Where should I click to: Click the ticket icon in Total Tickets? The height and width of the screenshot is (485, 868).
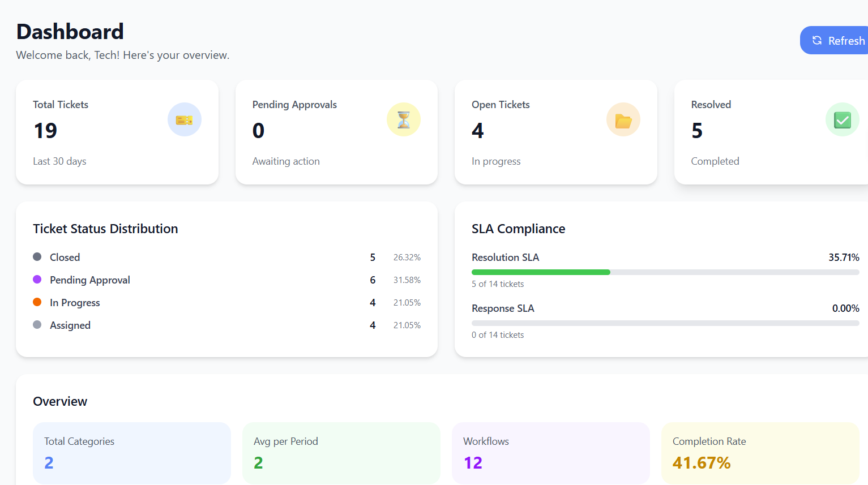coord(184,119)
